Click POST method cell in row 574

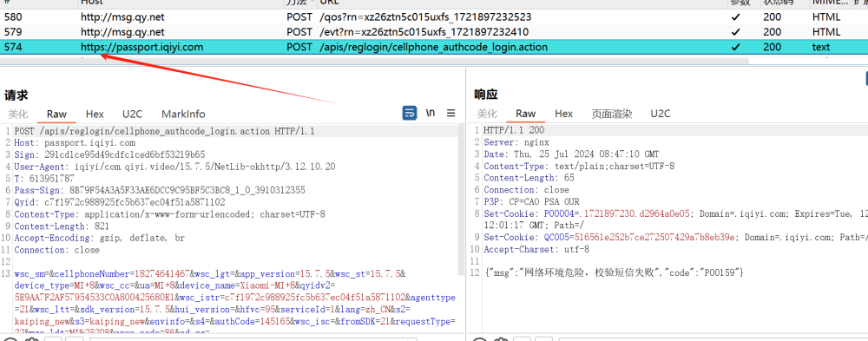(x=299, y=47)
